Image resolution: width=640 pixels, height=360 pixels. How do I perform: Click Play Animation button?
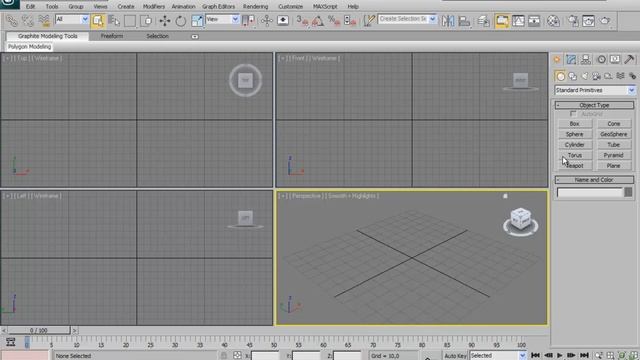[x=560, y=356]
